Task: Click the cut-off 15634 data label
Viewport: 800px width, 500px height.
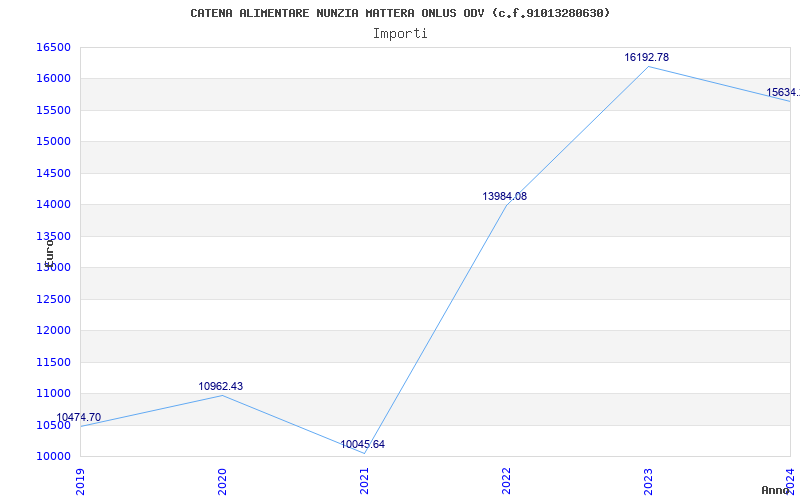Action: 783,92
